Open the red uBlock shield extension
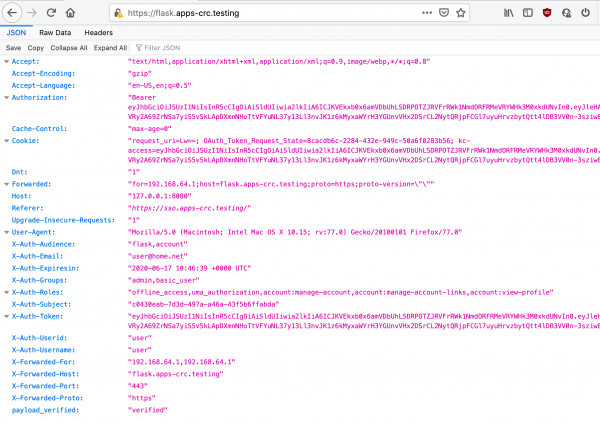The width and height of the screenshot is (600, 422). pos(546,13)
